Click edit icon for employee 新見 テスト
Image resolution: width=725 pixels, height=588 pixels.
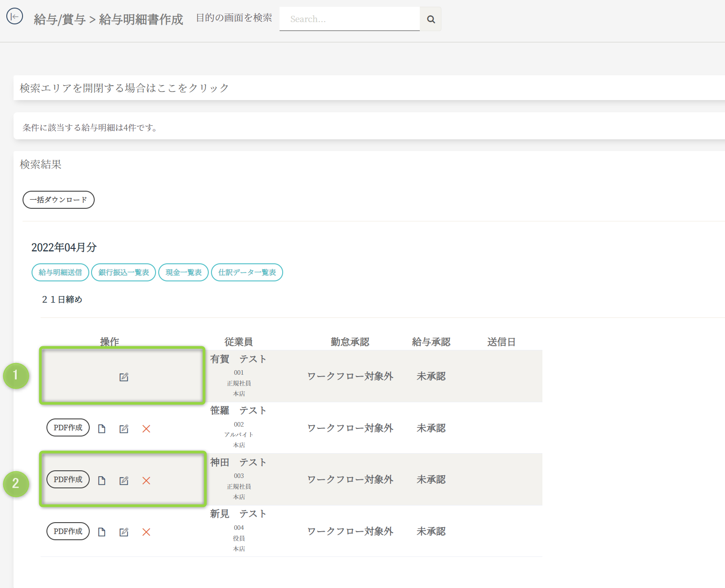point(124,532)
